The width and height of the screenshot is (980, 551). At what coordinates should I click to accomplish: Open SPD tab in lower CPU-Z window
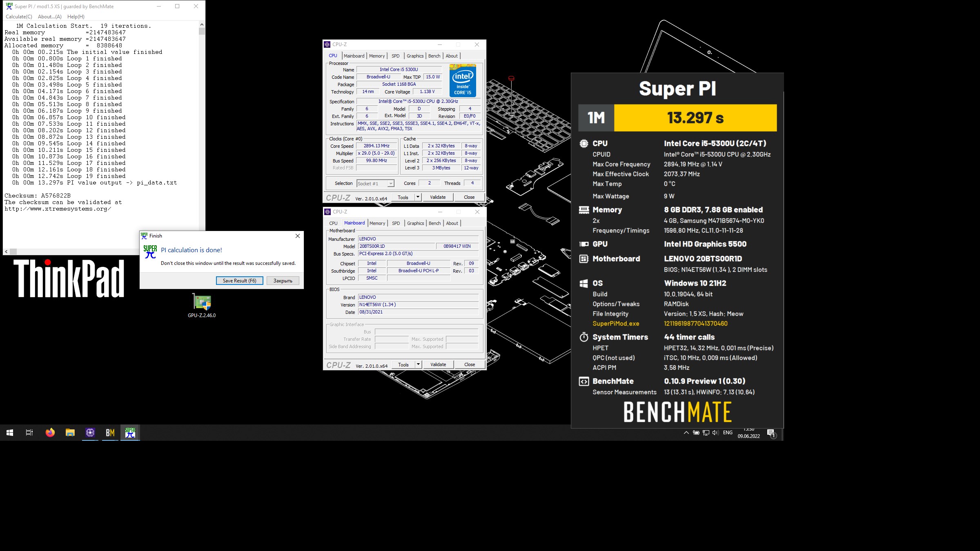(396, 223)
